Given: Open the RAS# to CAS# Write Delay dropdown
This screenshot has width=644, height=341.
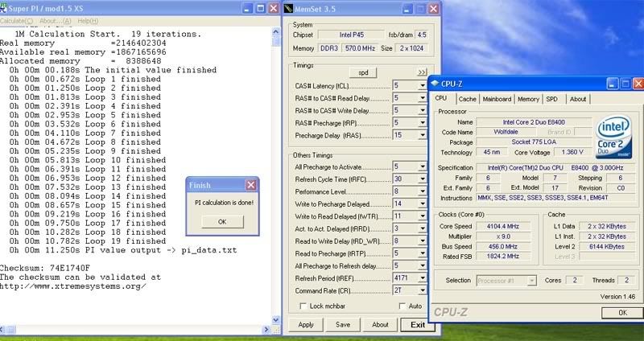Looking at the screenshot, I should [x=422, y=110].
